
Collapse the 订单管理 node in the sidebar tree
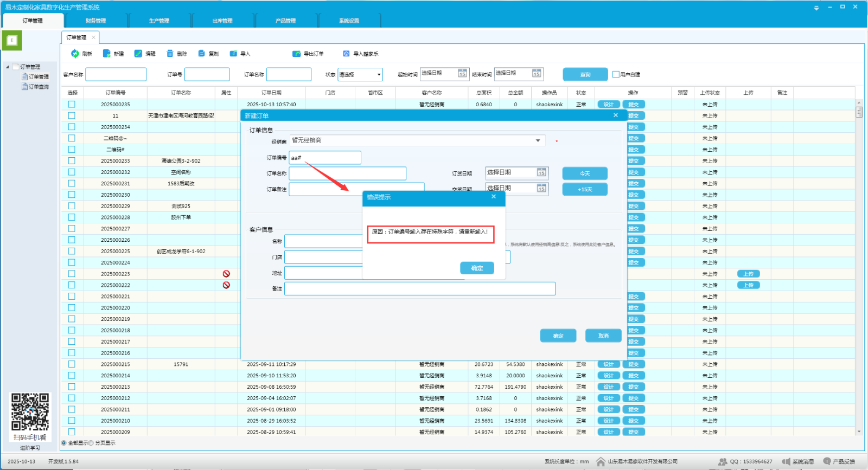[8, 67]
